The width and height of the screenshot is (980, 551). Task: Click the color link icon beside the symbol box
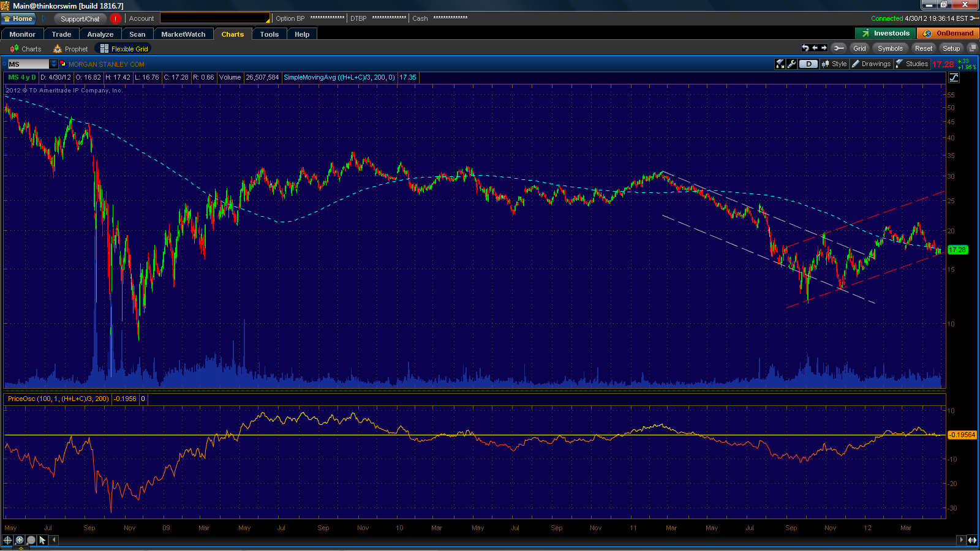tap(62, 64)
